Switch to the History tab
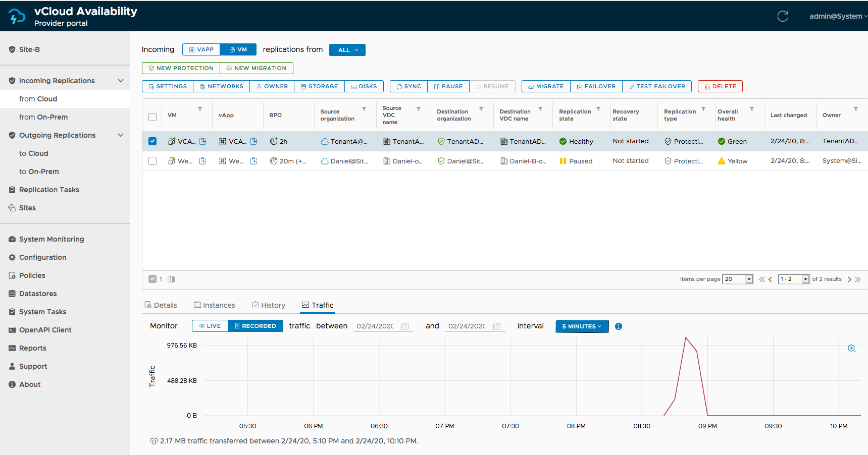 (269, 305)
